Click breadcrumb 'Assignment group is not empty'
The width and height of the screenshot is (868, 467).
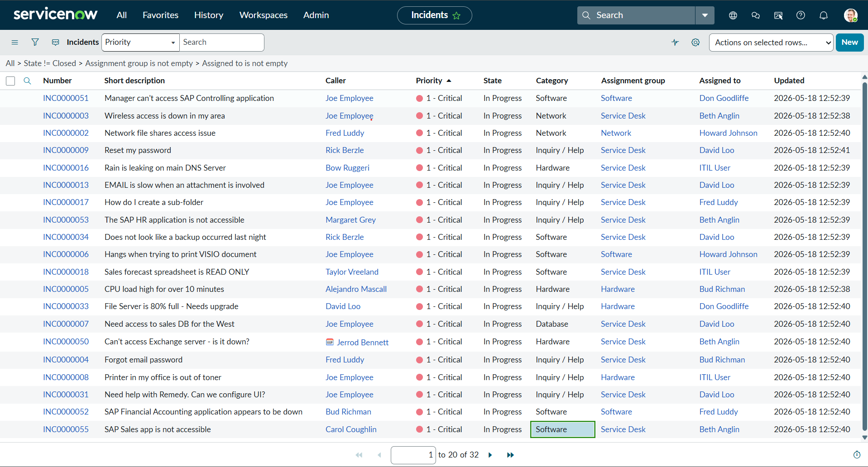pyautogui.click(x=139, y=63)
